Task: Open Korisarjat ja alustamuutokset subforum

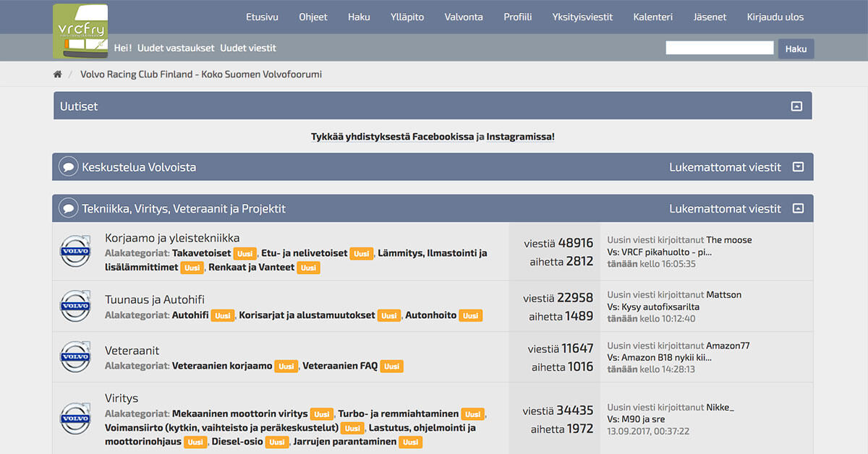Action: tap(307, 316)
